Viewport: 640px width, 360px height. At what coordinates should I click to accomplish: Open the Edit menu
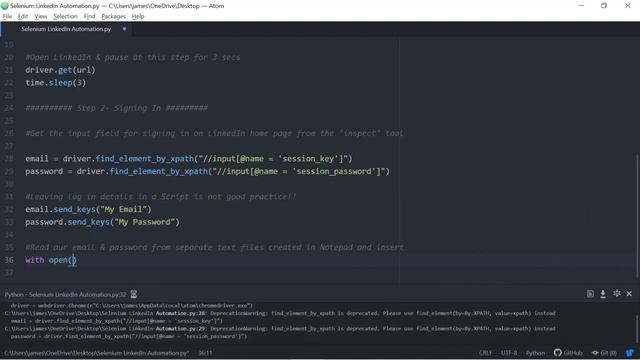(23, 16)
